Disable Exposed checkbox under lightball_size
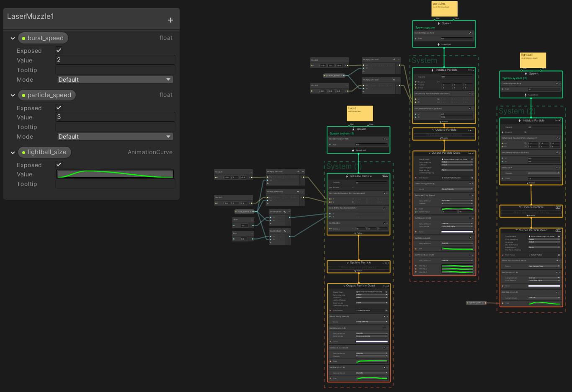 click(x=59, y=165)
